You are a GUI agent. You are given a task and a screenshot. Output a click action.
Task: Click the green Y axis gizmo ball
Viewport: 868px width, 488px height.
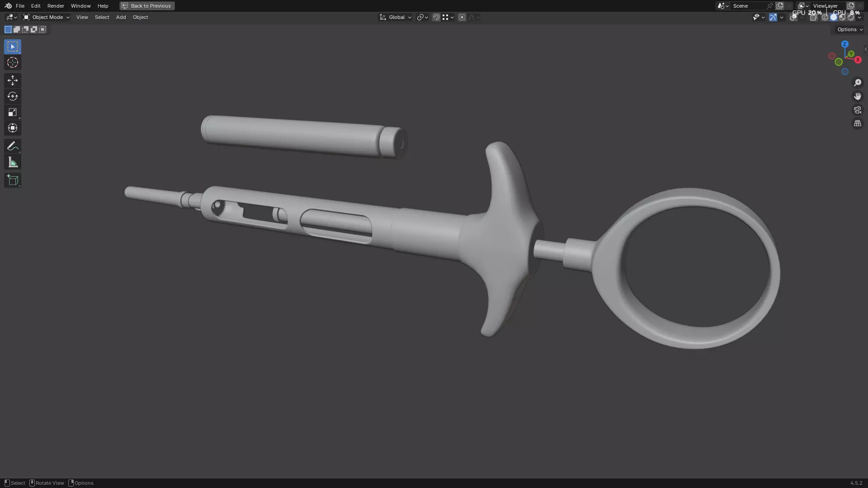[x=851, y=54]
